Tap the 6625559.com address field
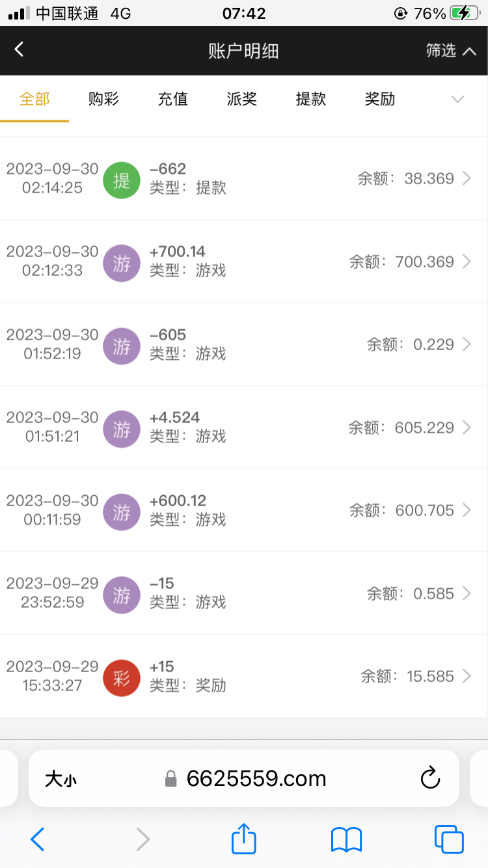 coord(256,778)
